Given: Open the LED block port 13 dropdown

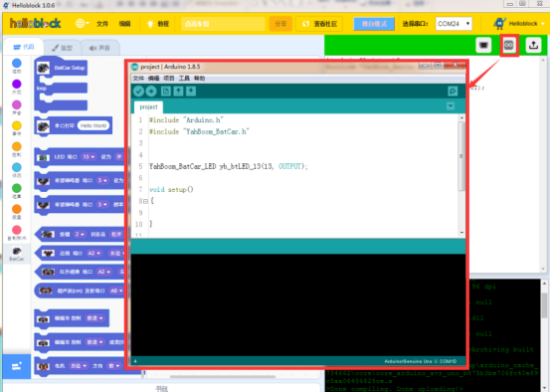Looking at the screenshot, I should click(x=89, y=157).
